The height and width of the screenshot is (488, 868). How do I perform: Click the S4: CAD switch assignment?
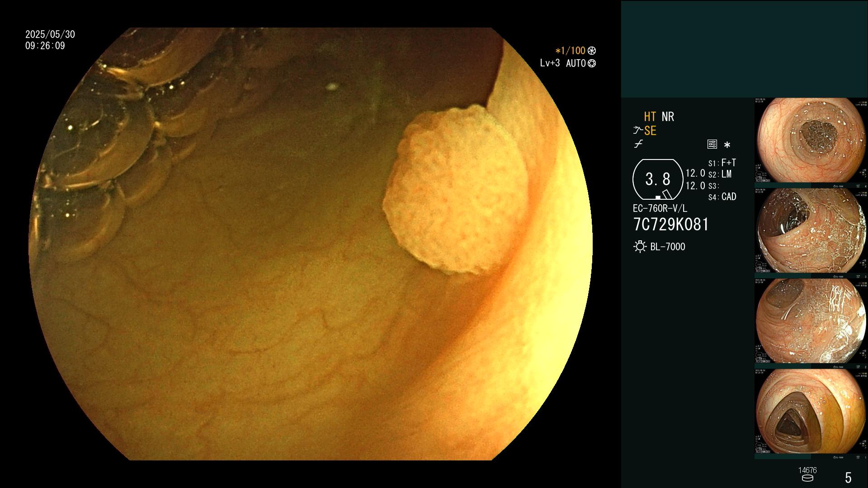point(722,197)
